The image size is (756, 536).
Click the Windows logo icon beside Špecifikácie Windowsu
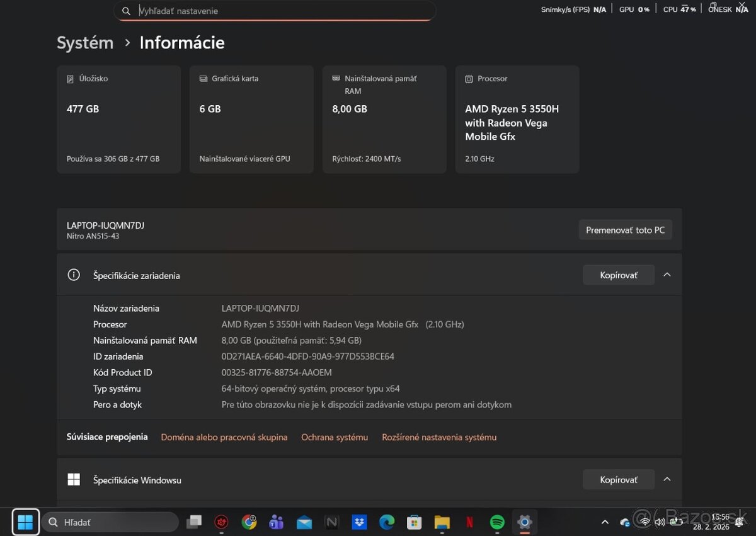point(74,479)
